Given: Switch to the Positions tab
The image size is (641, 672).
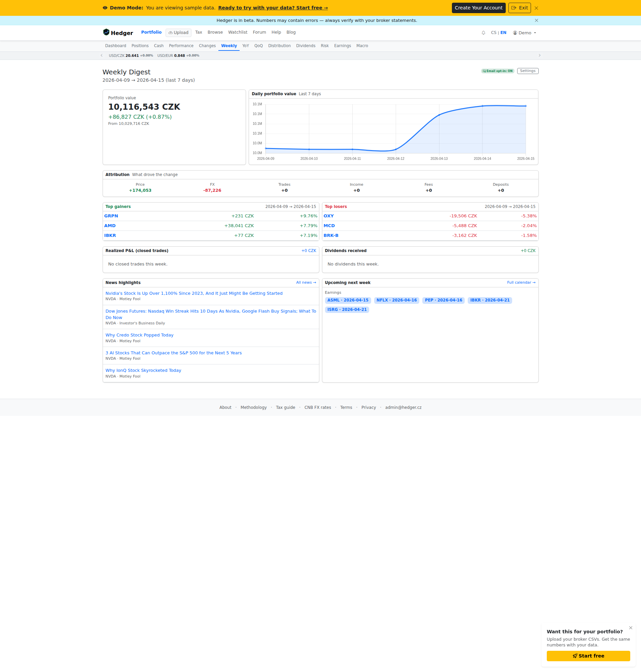Looking at the screenshot, I should [140, 46].
